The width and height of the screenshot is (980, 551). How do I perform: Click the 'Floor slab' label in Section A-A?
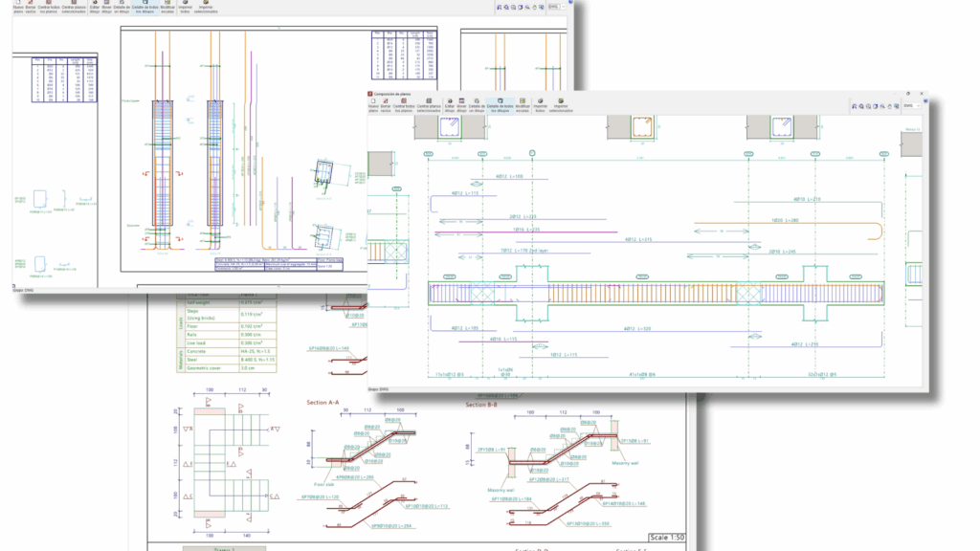pos(324,484)
